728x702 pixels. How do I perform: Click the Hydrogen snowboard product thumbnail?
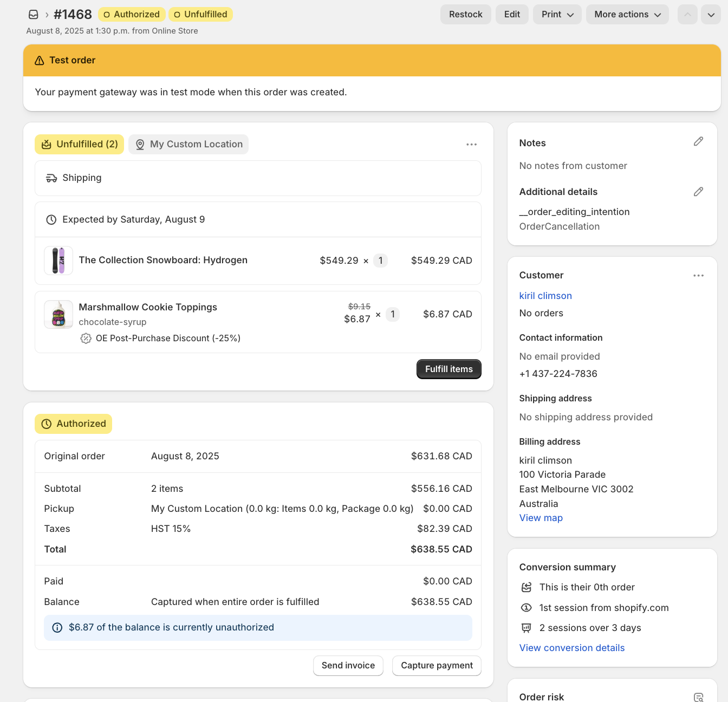coord(58,261)
